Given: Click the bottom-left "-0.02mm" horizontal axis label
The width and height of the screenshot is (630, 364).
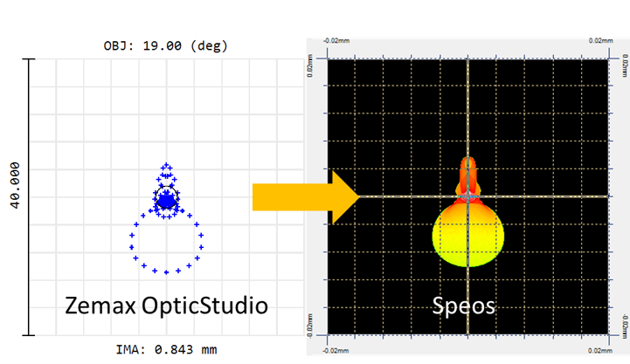Looking at the screenshot, I should pyautogui.click(x=336, y=351).
